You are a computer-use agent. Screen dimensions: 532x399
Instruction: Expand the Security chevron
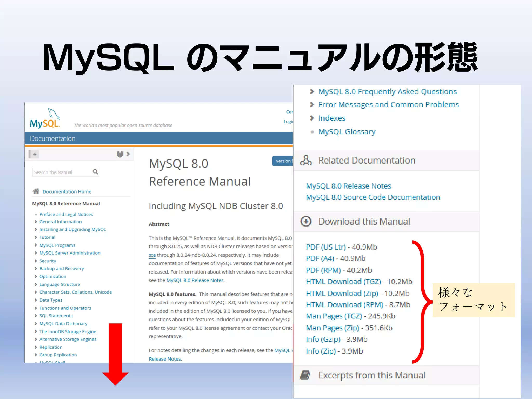36,261
